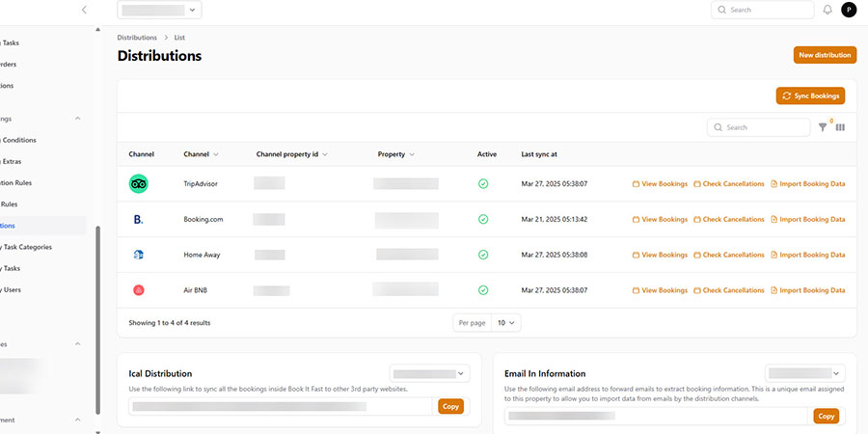Import Booking Data for Home Away
This screenshot has height=434, width=868.
point(808,255)
